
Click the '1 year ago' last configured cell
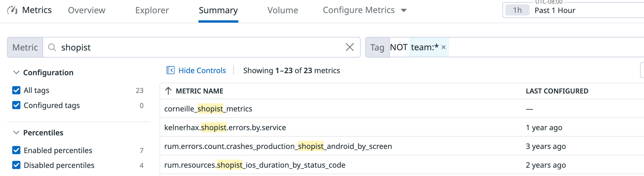point(544,127)
